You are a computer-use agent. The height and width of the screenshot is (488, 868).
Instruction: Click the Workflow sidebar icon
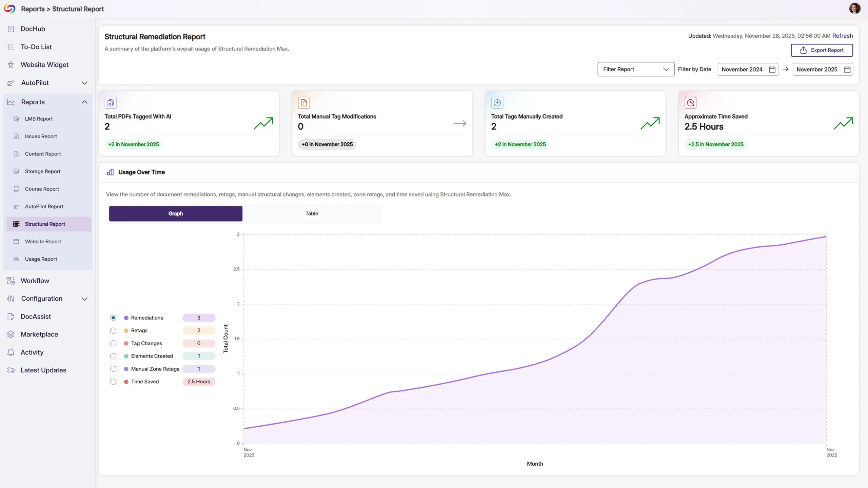click(x=11, y=281)
